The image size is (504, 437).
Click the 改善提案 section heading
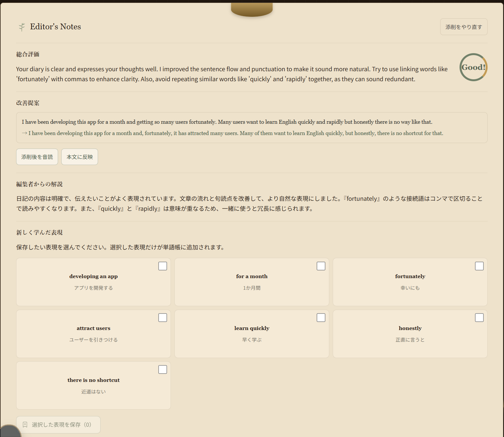coord(28,103)
